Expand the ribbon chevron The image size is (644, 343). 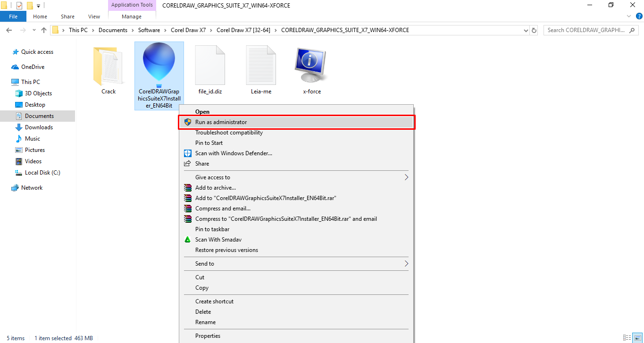(x=629, y=16)
